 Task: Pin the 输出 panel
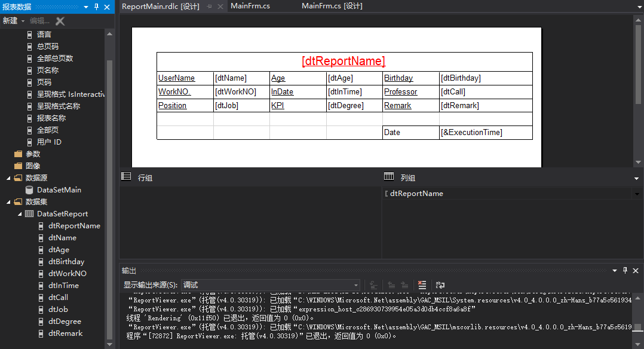pyautogui.click(x=625, y=270)
